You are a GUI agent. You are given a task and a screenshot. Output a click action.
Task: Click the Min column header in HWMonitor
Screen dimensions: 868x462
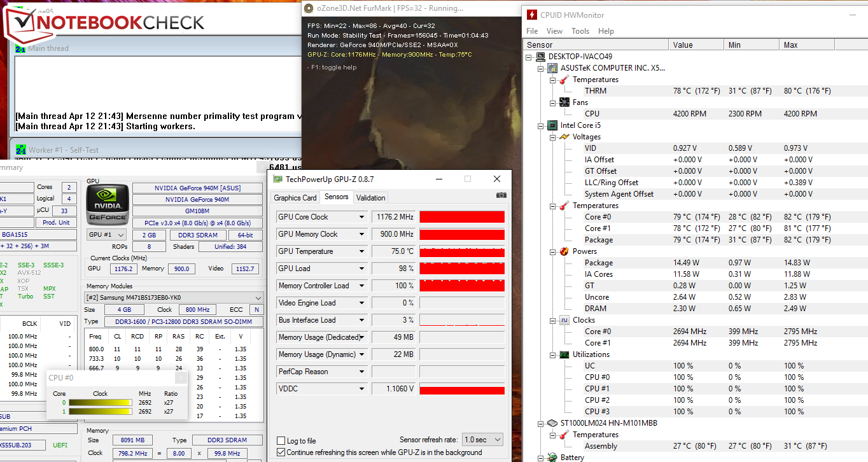tap(752, 45)
